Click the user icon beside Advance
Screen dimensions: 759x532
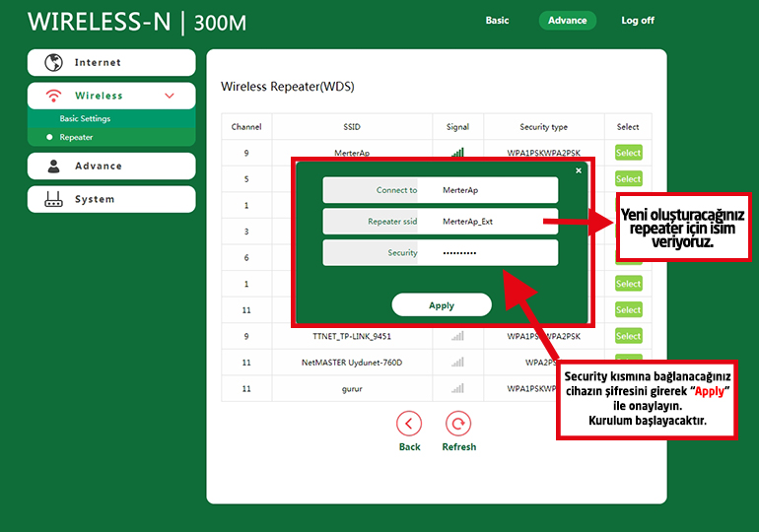[53, 166]
